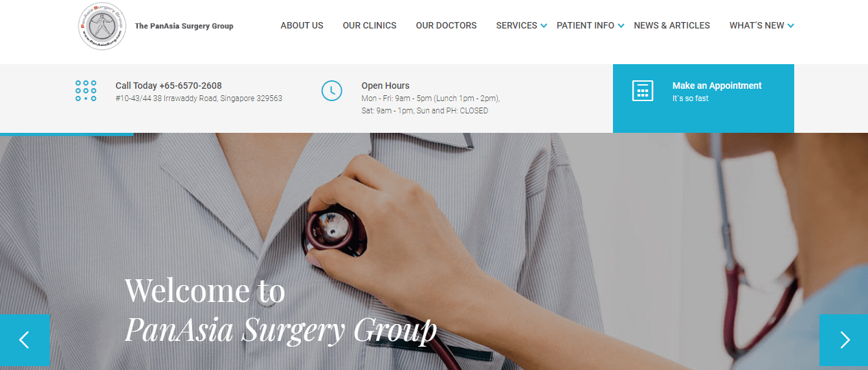The height and width of the screenshot is (370, 868).
Task: Click the clock icon beside Open Hours
Action: point(331,91)
